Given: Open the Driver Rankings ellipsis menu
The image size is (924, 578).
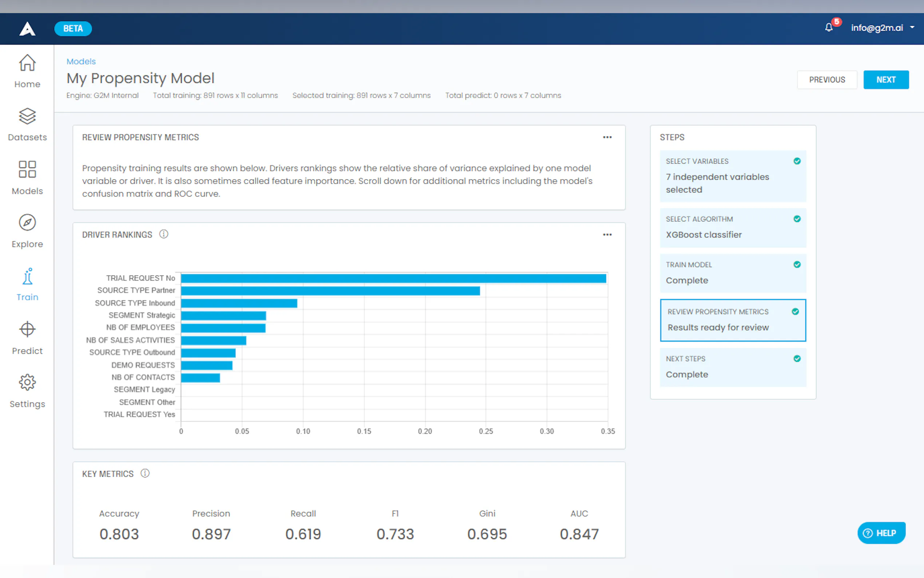Looking at the screenshot, I should [x=608, y=234].
